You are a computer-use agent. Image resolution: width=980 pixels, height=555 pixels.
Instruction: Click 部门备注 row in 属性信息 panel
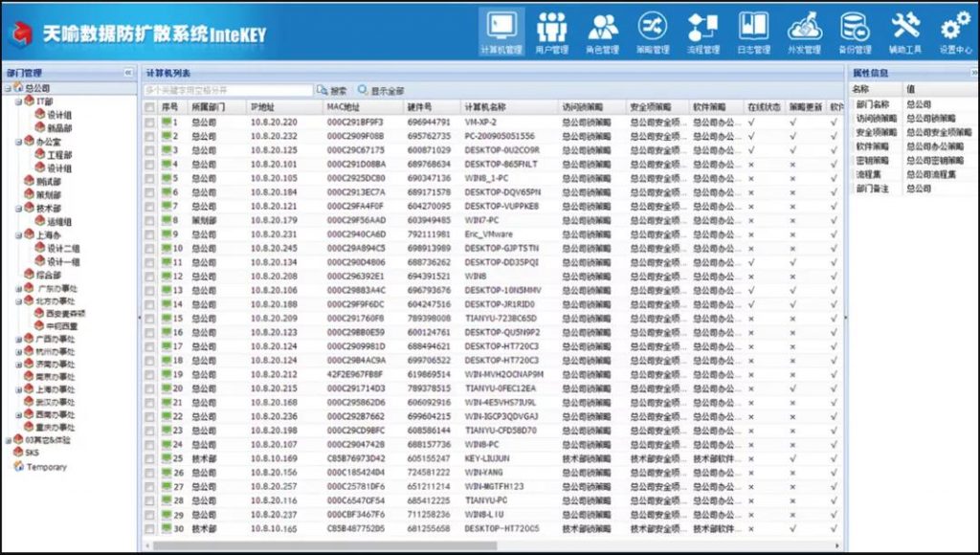[x=913, y=189]
